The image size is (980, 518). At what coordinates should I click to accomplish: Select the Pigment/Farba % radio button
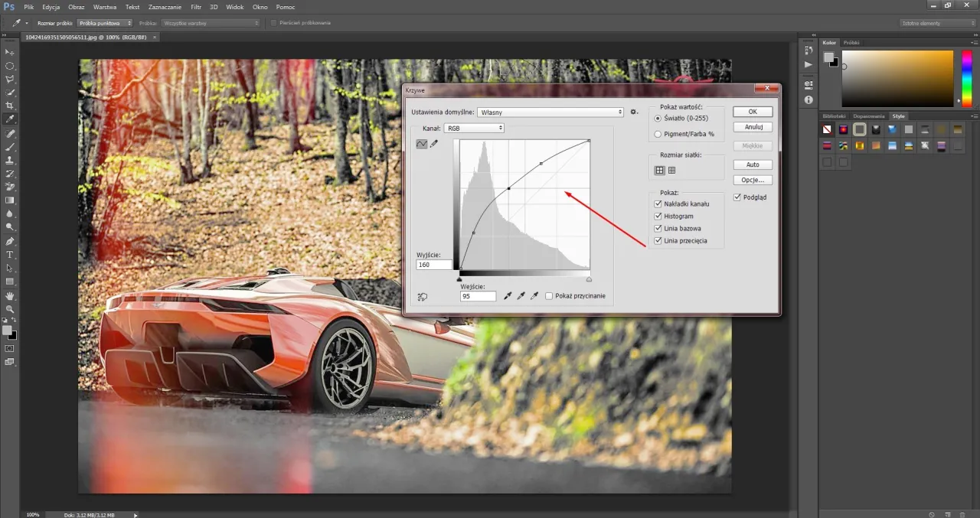tap(657, 133)
